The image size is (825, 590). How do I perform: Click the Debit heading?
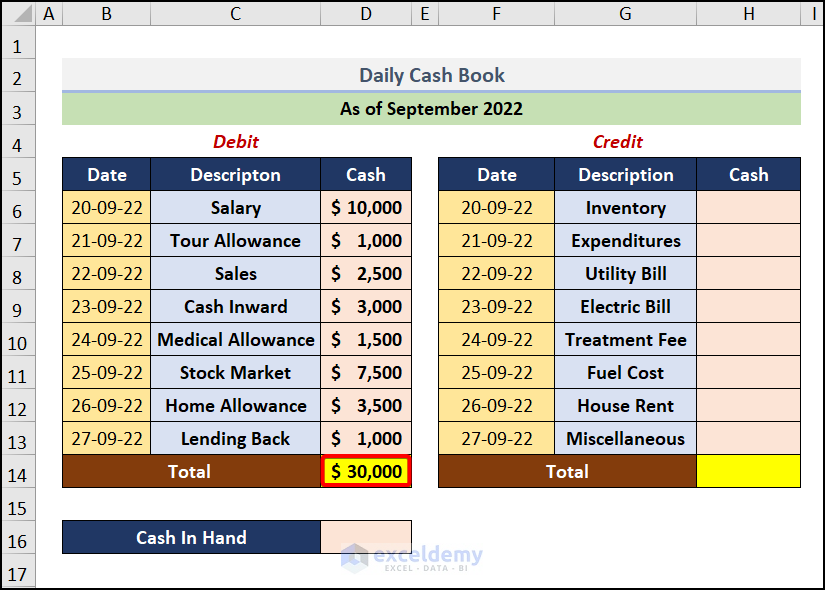pyautogui.click(x=236, y=142)
